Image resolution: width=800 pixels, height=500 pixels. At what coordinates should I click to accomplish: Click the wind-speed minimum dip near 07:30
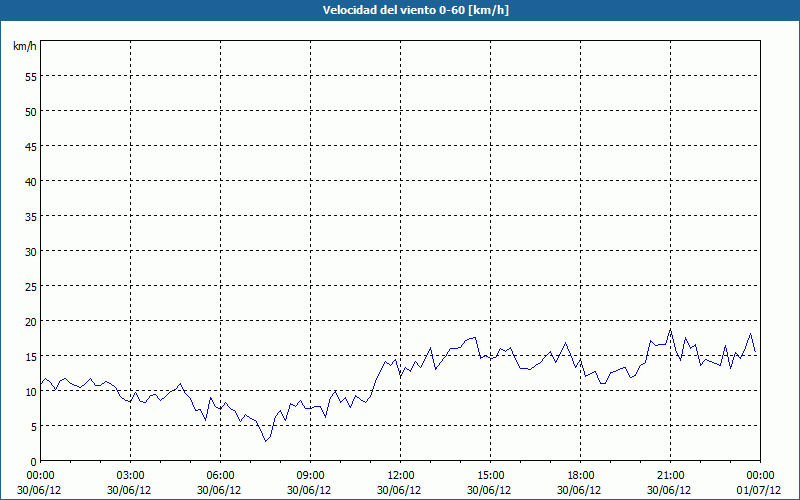(266, 441)
